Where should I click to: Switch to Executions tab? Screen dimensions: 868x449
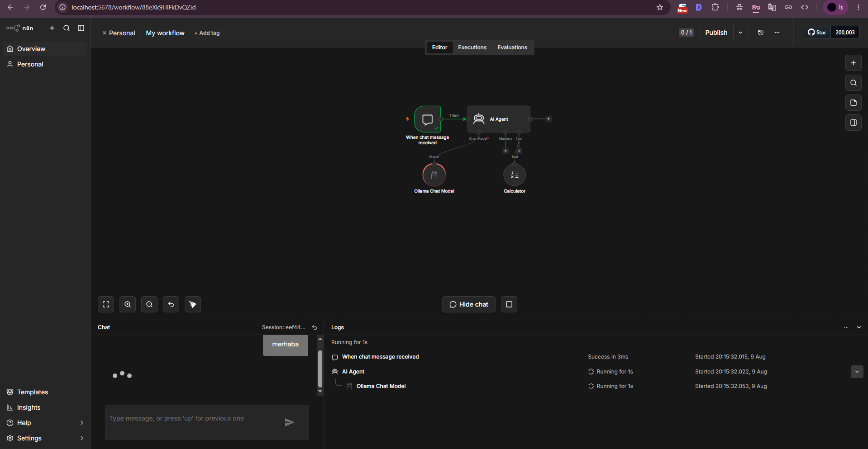[x=472, y=47]
